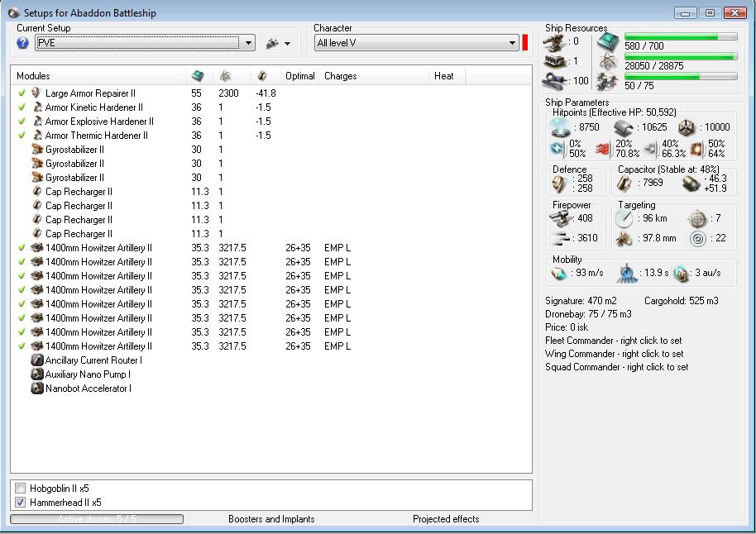The width and height of the screenshot is (756, 534).
Task: Open the Current Setup PVE dropdown arrow
Action: click(x=248, y=43)
